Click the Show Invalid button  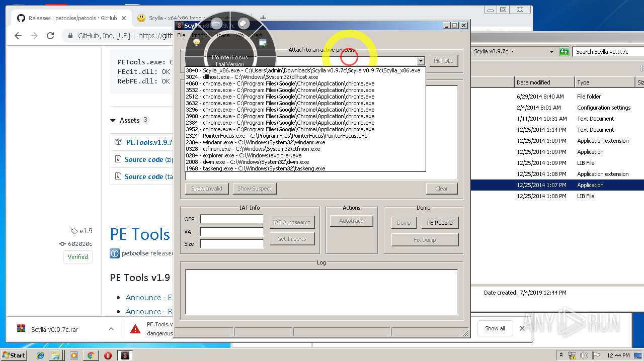(x=207, y=189)
